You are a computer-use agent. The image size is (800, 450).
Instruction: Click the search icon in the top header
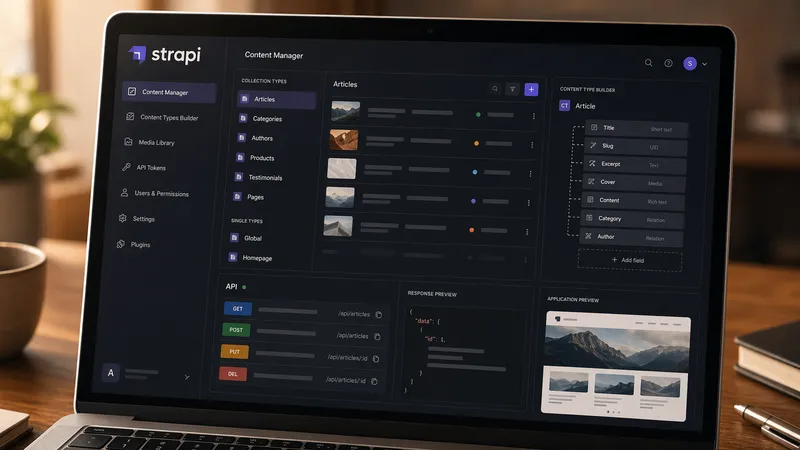click(649, 63)
